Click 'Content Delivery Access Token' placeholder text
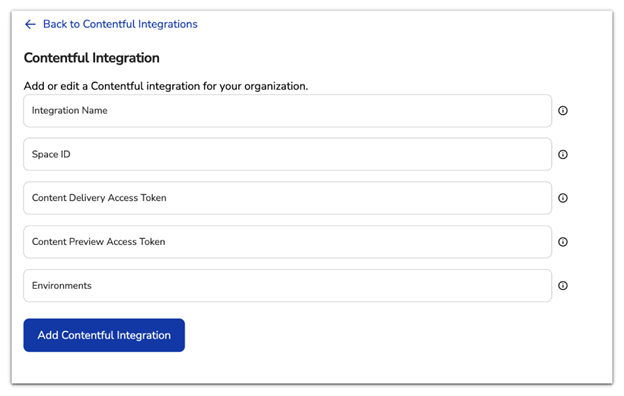This screenshot has height=396, width=624. coord(99,198)
